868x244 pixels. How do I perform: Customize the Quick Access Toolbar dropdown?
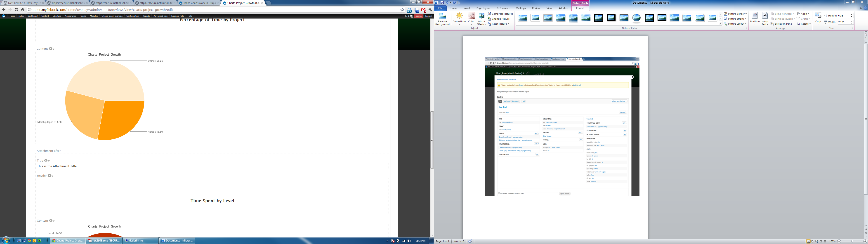[x=460, y=3]
